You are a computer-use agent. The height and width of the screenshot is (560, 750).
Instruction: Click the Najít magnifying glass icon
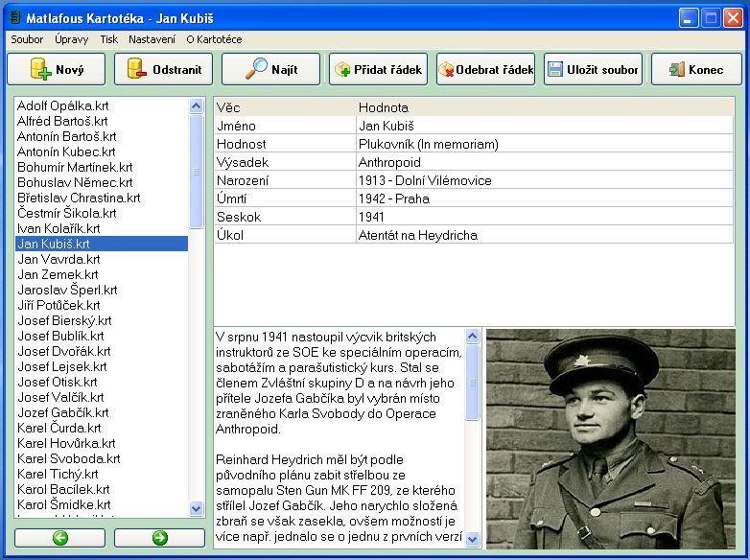click(257, 69)
